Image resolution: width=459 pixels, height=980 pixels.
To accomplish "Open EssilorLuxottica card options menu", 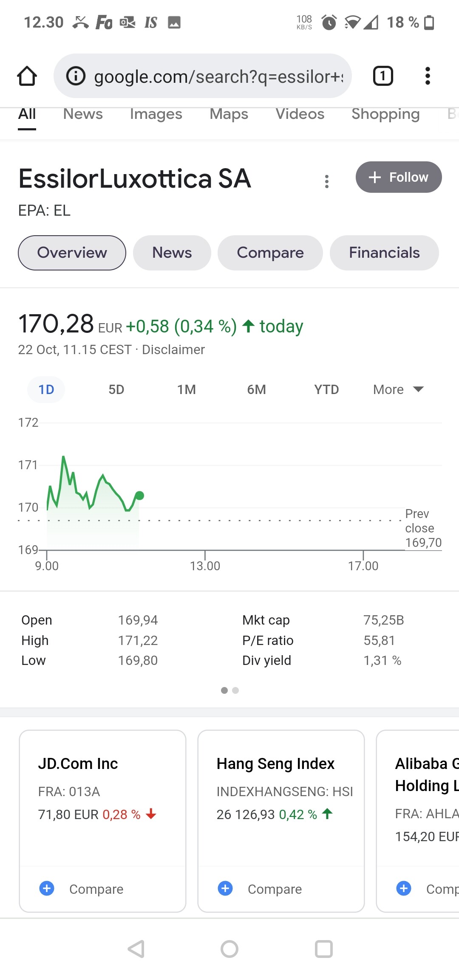I will [x=326, y=181].
